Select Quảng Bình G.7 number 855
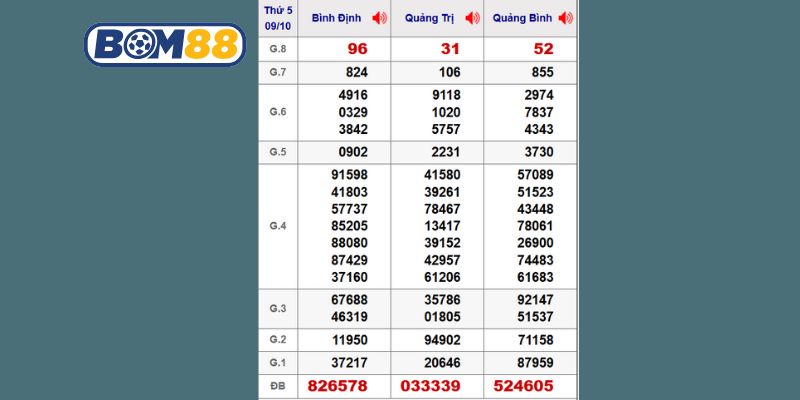The width and height of the screenshot is (800, 400). pyautogui.click(x=542, y=72)
